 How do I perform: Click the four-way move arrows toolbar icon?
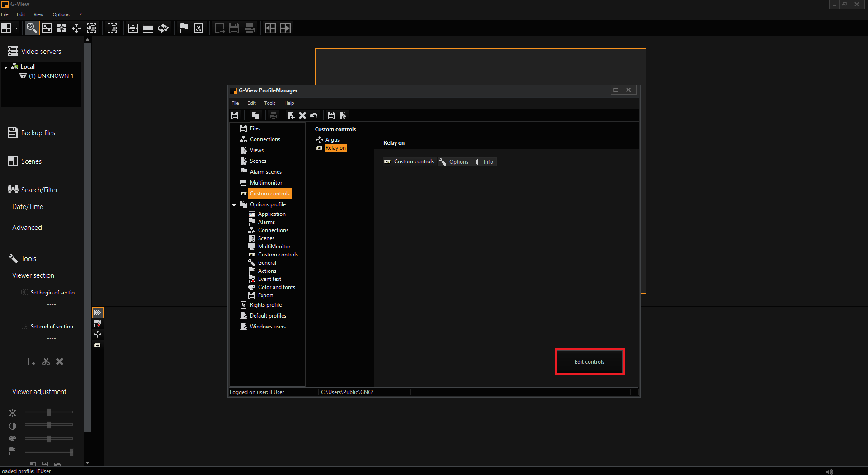pos(76,28)
